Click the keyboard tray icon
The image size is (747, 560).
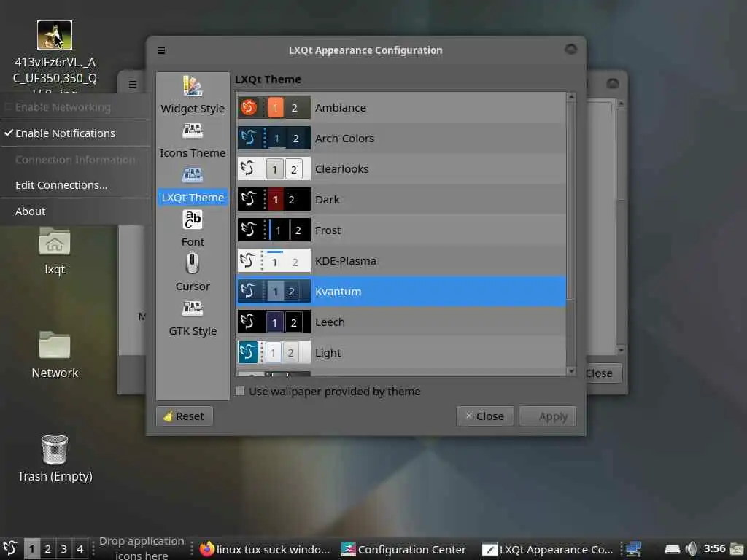[672, 549]
